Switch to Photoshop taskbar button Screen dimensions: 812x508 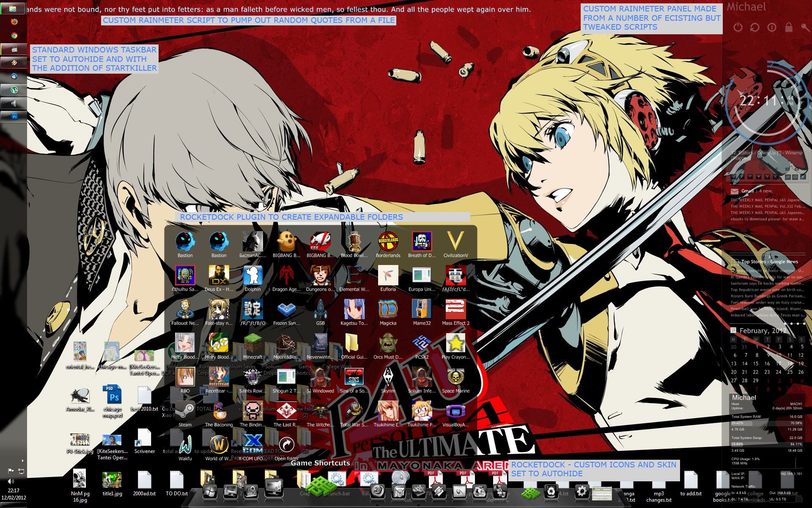(x=14, y=117)
